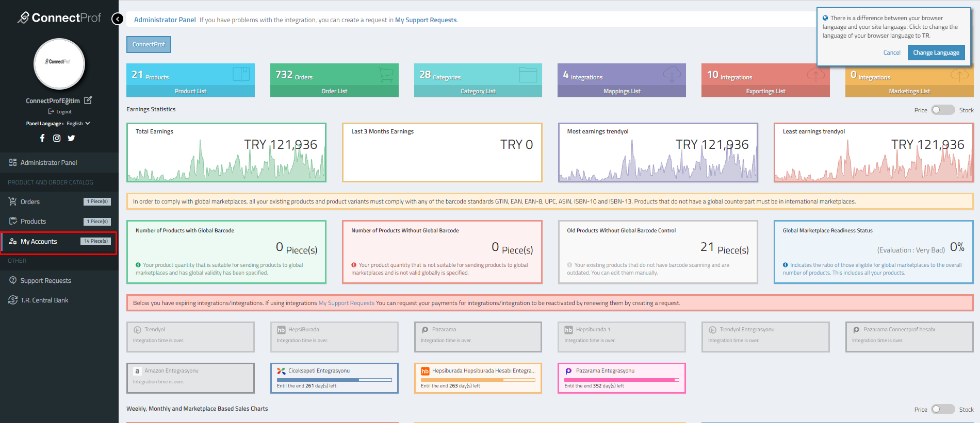Open My Accounts in sidebar
This screenshot has height=423, width=980.
39,242
